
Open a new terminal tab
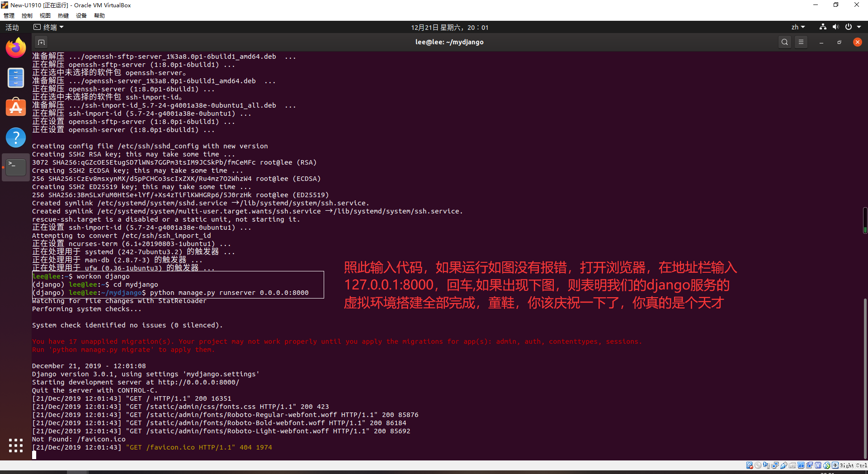click(41, 42)
